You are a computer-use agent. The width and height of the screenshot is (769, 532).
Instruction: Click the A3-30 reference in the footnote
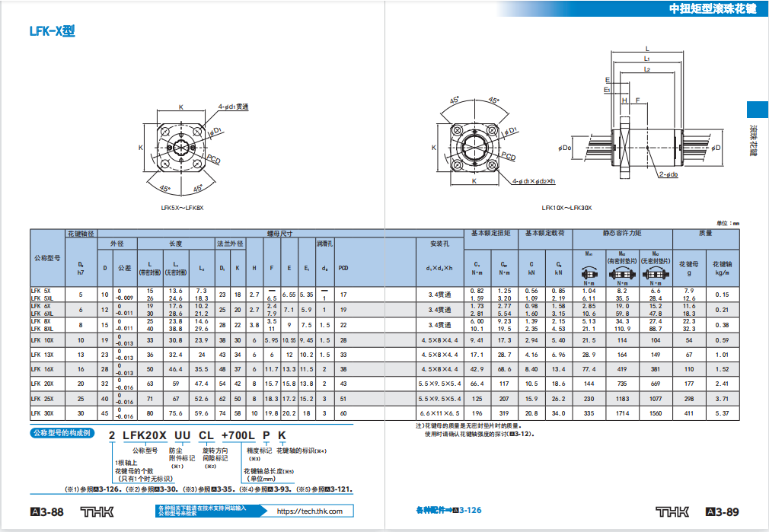(x=165, y=489)
